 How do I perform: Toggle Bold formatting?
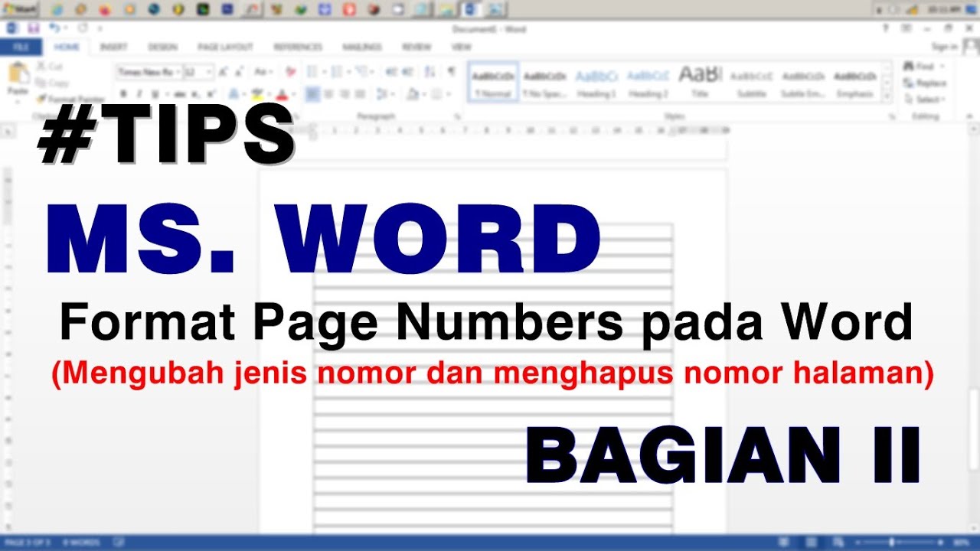coord(123,94)
